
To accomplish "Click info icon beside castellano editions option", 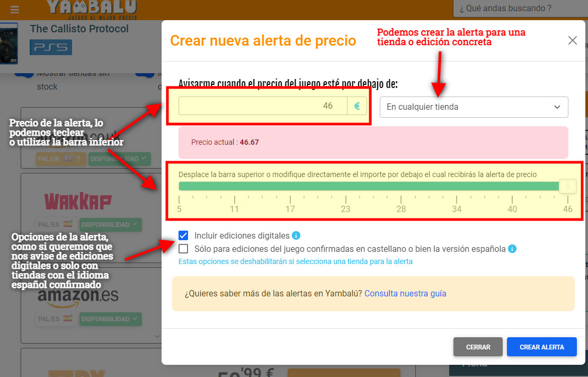I will pyautogui.click(x=512, y=249).
